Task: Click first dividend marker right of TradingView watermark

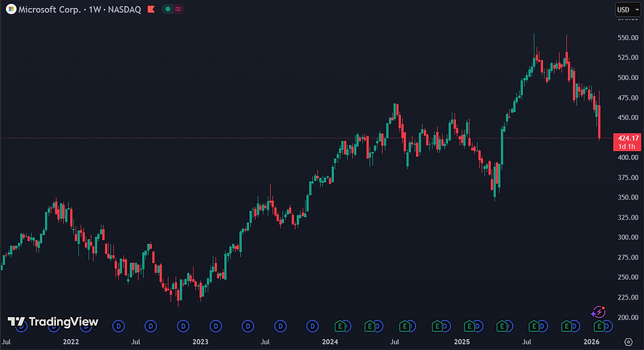Action: click(118, 326)
